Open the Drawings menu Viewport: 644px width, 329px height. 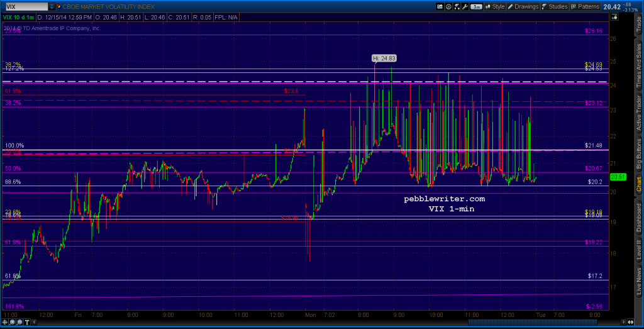(x=523, y=6)
